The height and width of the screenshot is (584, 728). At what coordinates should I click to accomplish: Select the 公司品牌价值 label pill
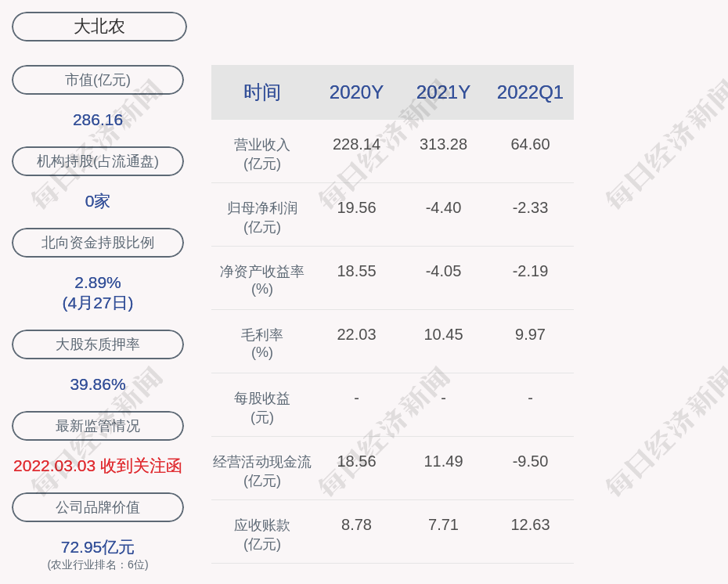[98, 507]
